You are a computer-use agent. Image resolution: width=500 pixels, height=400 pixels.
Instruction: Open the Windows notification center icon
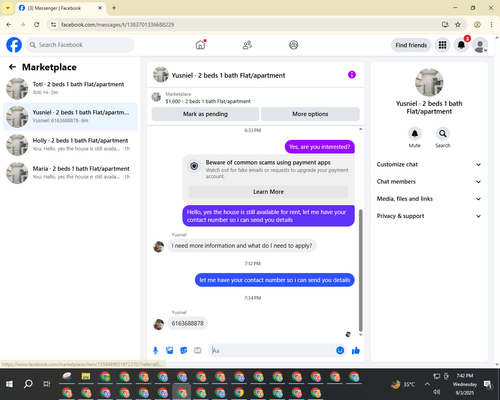coord(488,384)
